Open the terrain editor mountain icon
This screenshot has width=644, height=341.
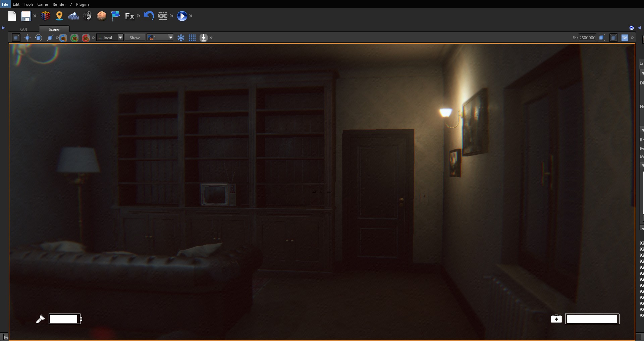pyautogui.click(x=73, y=16)
